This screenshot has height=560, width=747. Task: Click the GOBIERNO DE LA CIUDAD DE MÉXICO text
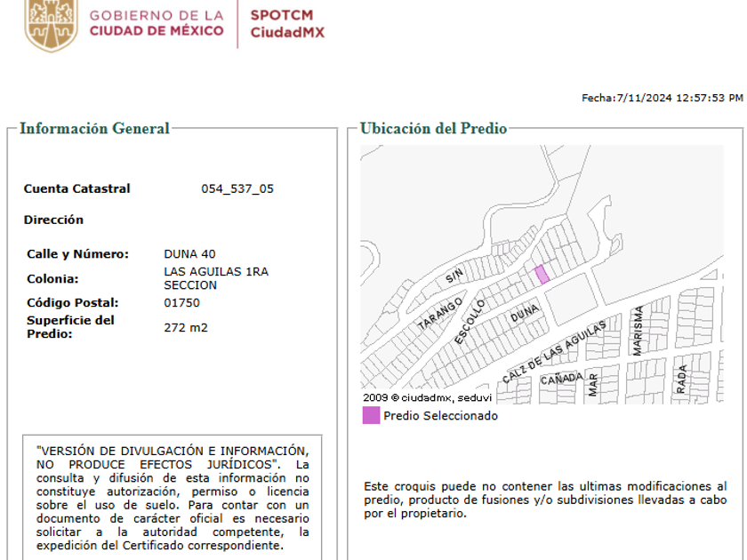pos(157,23)
